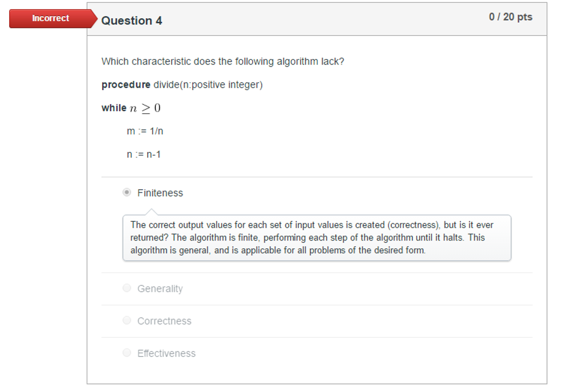584x392 pixels.
Task: Click the arrow tip of the Incorrect flag
Action: coord(95,18)
